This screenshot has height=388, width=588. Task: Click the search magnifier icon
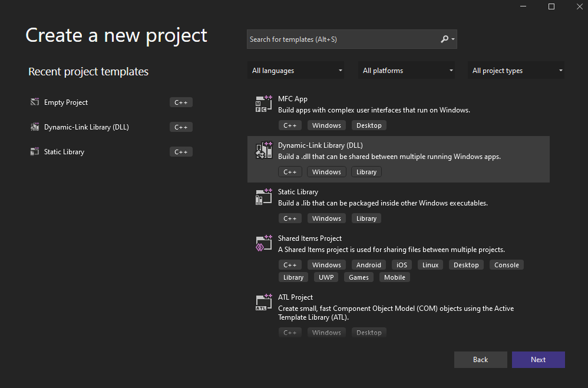[x=445, y=39]
